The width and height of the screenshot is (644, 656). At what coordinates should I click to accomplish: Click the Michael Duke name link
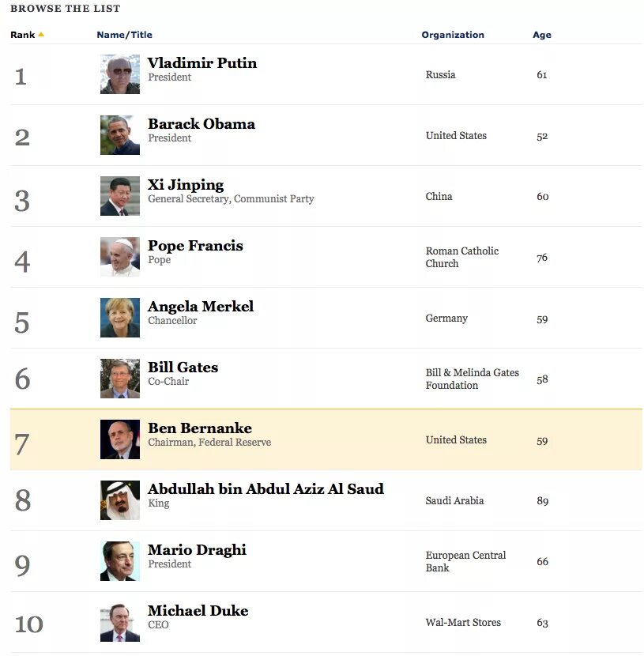pyautogui.click(x=198, y=611)
